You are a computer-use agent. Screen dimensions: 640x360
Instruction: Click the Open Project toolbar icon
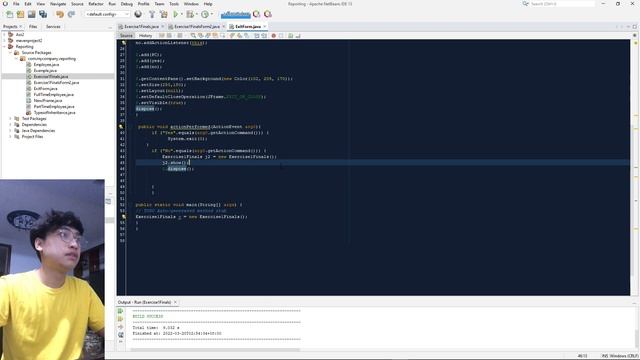pyautogui.click(x=31, y=14)
